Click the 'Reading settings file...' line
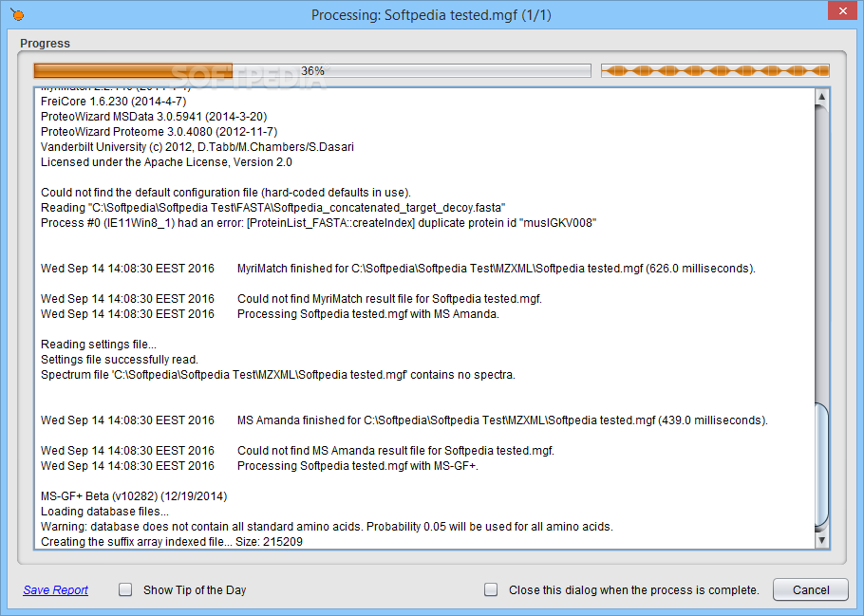Image resolution: width=864 pixels, height=616 pixels. point(99,345)
